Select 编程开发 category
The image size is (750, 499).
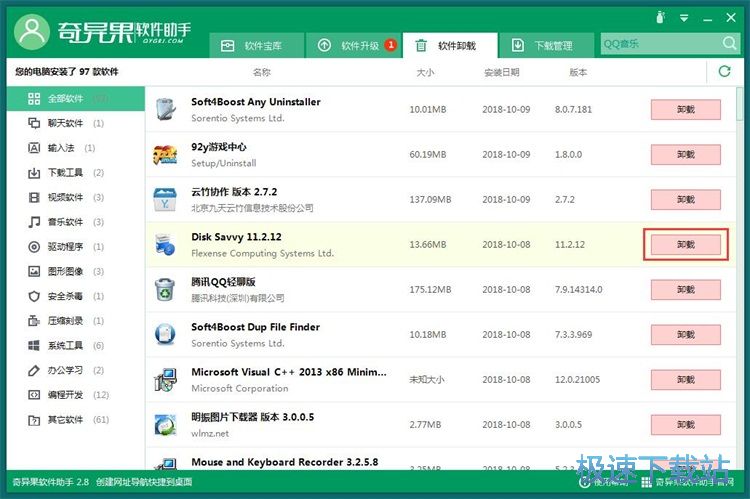tap(76, 395)
